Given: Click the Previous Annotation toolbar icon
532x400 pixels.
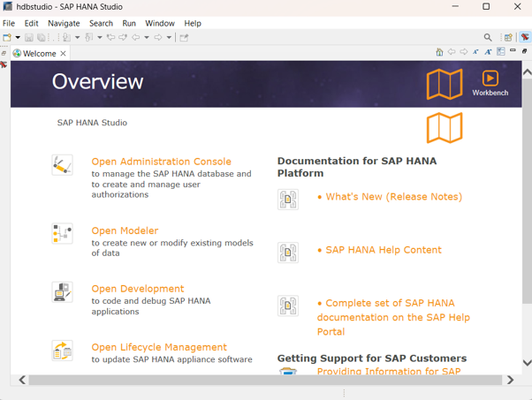Looking at the screenshot, I should (89, 37).
